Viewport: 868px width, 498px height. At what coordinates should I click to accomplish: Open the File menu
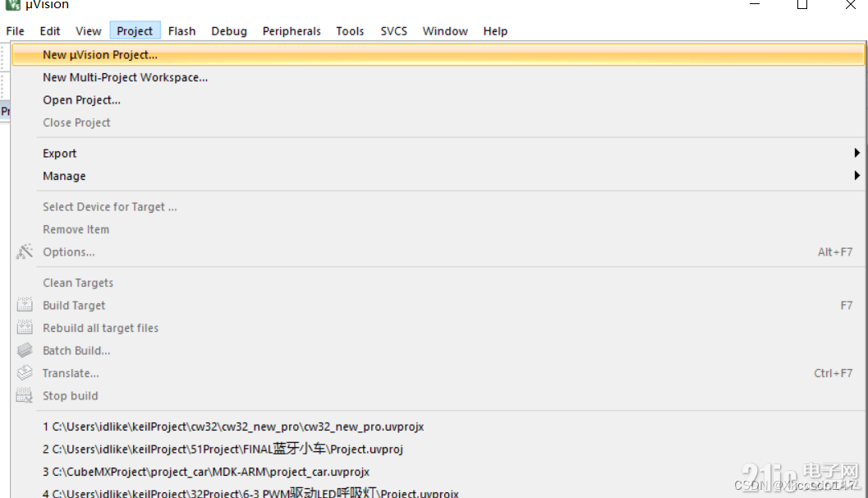(15, 31)
